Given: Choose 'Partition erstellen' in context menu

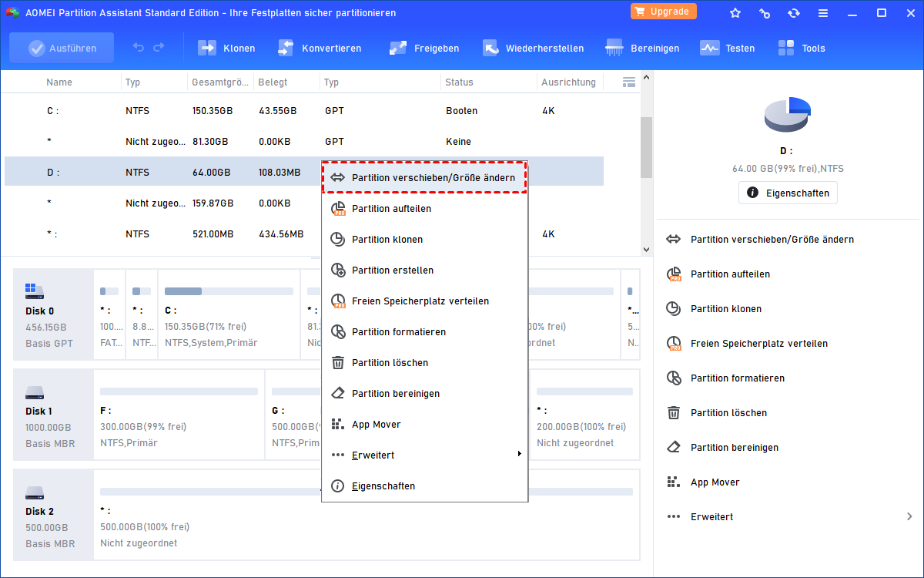Looking at the screenshot, I should [424, 270].
